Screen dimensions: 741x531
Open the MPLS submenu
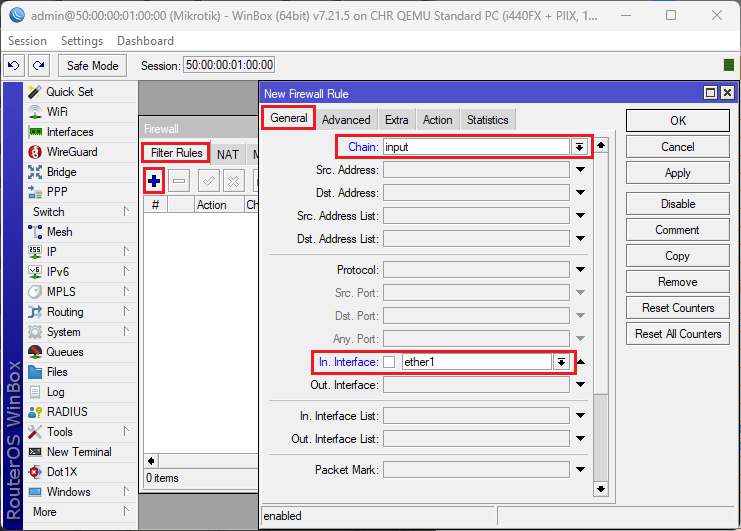(x=80, y=291)
